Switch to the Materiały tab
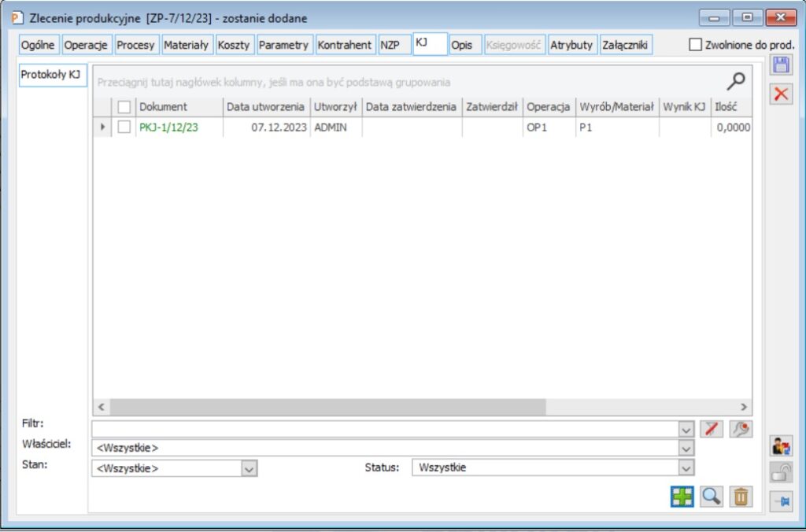This screenshot has width=806, height=532. click(187, 45)
